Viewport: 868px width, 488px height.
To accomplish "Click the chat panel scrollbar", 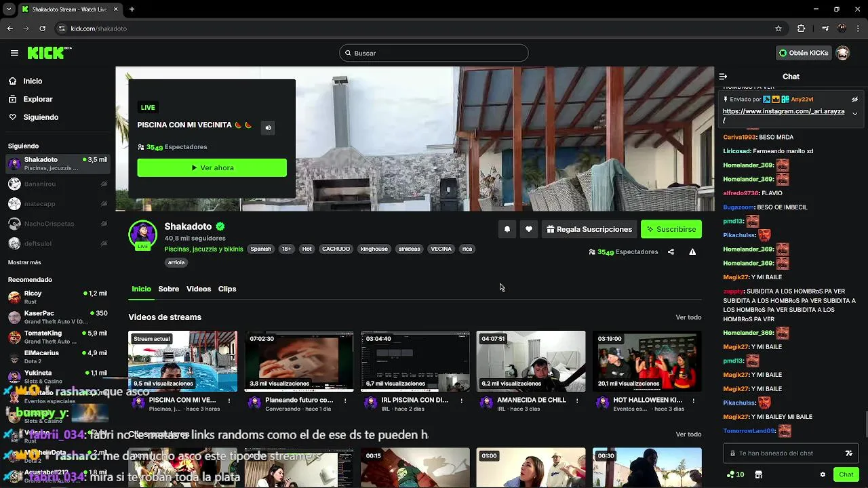I will tap(866, 424).
